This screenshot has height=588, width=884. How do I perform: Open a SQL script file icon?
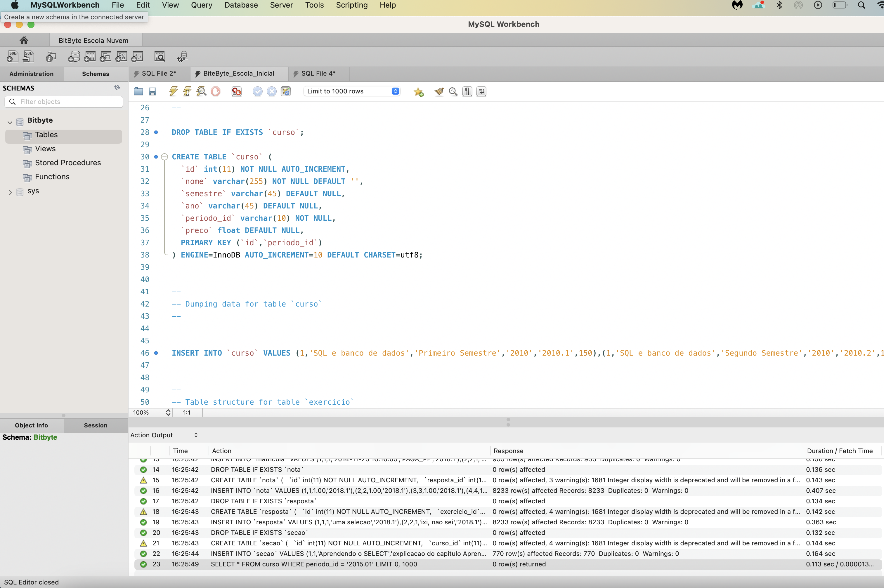[x=29, y=57]
